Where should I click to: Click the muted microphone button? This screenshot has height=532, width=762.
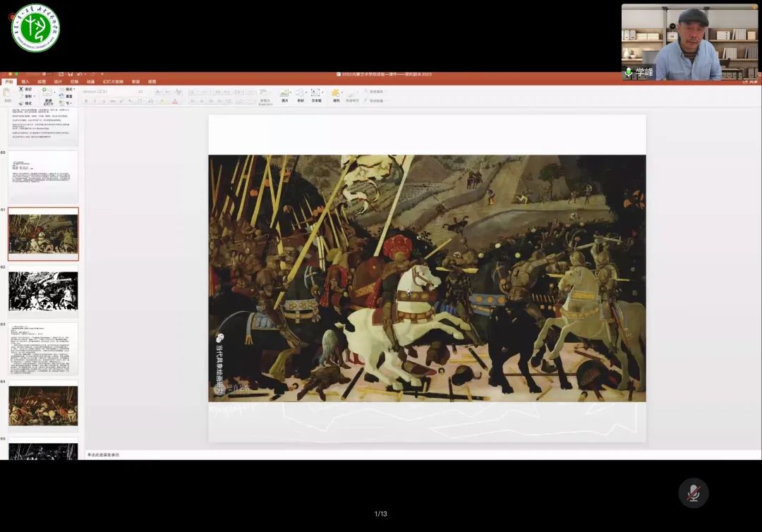694,493
